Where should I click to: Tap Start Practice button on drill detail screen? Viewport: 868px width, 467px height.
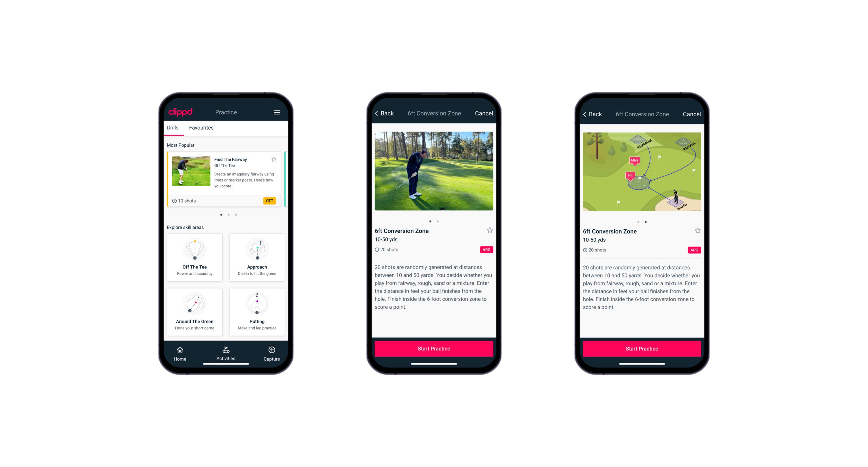point(433,349)
